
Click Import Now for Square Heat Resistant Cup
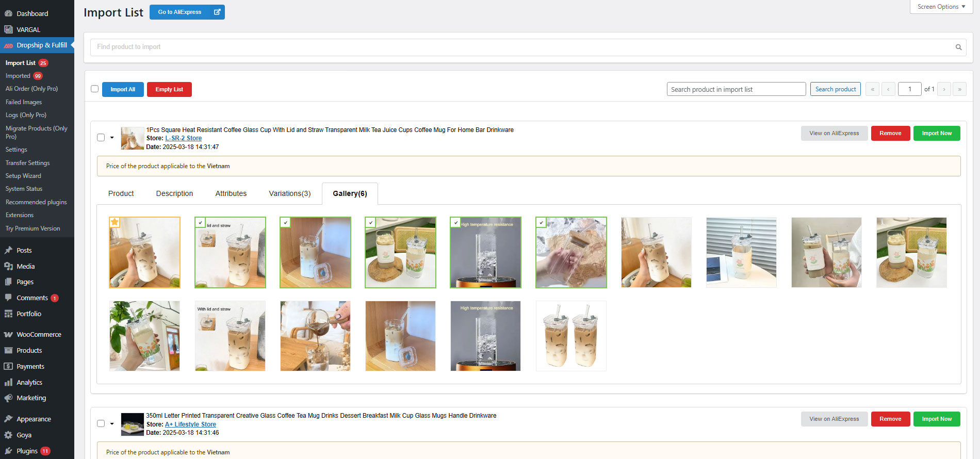tap(937, 133)
